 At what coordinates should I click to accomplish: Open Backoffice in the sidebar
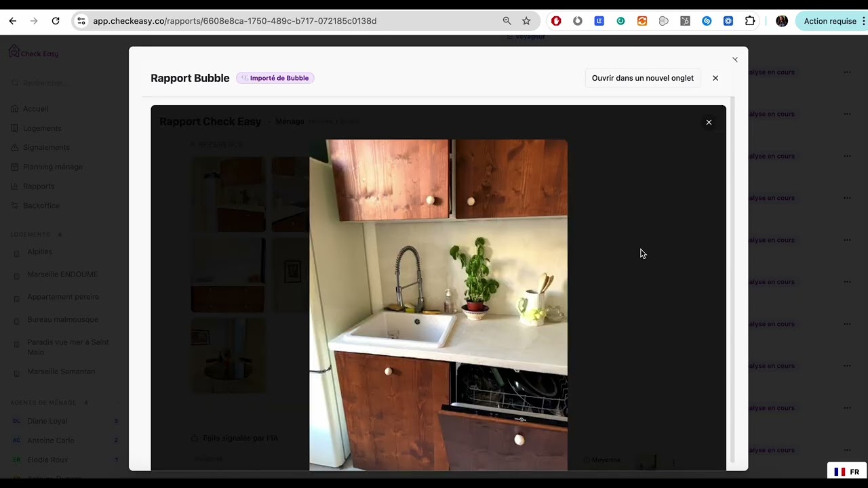coord(41,205)
